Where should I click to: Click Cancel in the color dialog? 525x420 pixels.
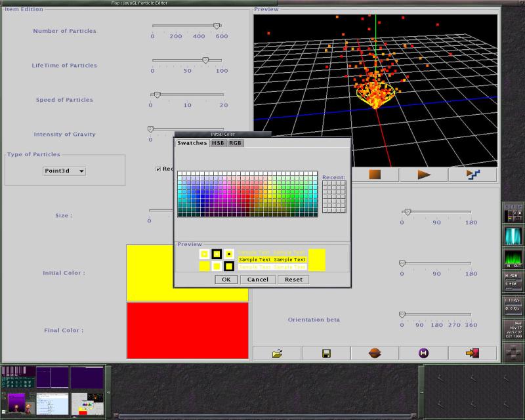pyautogui.click(x=257, y=280)
